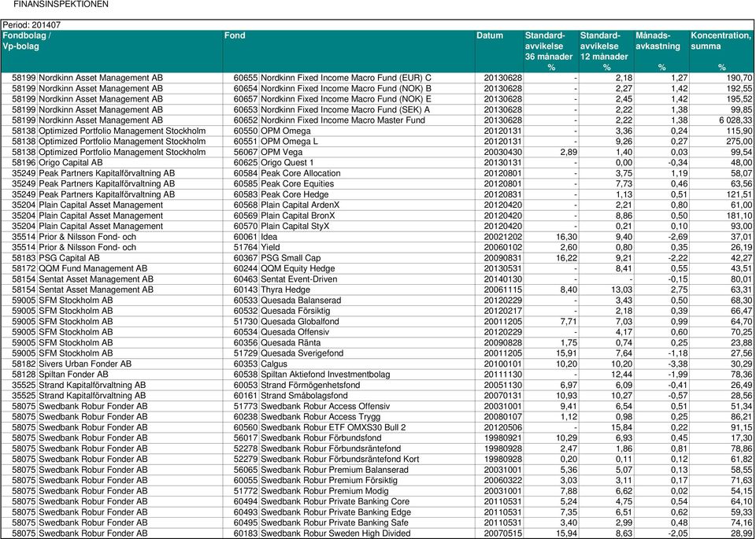Select 'Peak Core Equities' fund
Image resolution: width=756 pixels, height=539 pixels.
click(297, 184)
